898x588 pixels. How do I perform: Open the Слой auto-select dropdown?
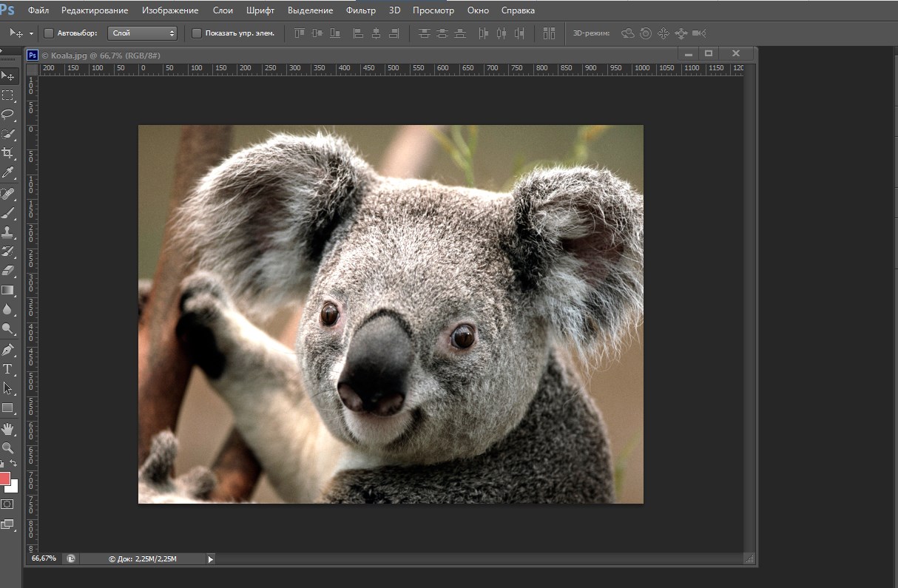tap(142, 33)
